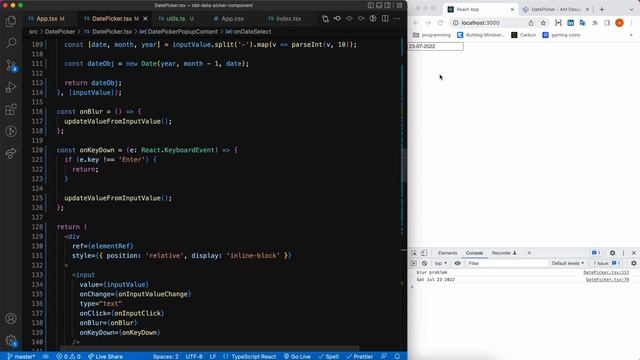The image size is (640, 360).
Task: Open the Chrome three-dot menu
Action: [631, 23]
